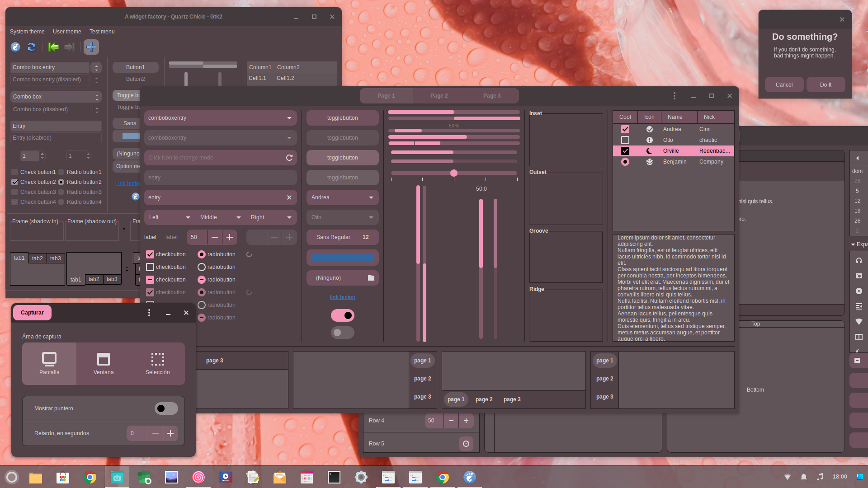The height and width of the screenshot is (488, 868).
Task: Select Radio button1 in the Gtk2 window
Action: [x=61, y=172]
